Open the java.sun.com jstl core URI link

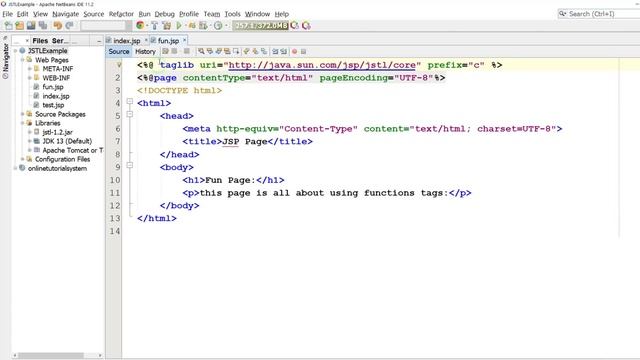click(x=322, y=65)
